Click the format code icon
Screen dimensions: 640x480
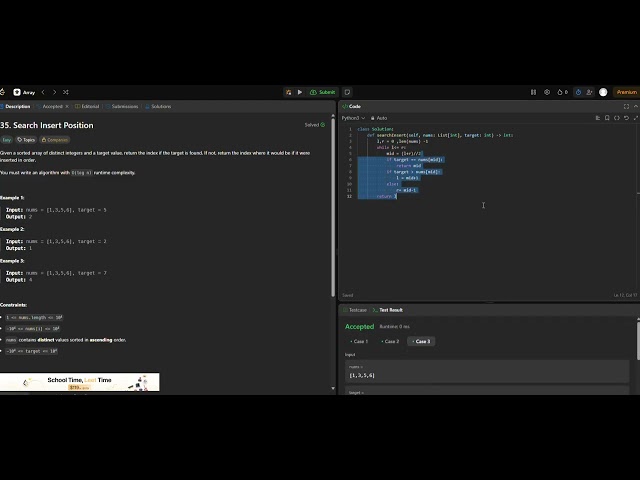pyautogui.click(x=598, y=118)
